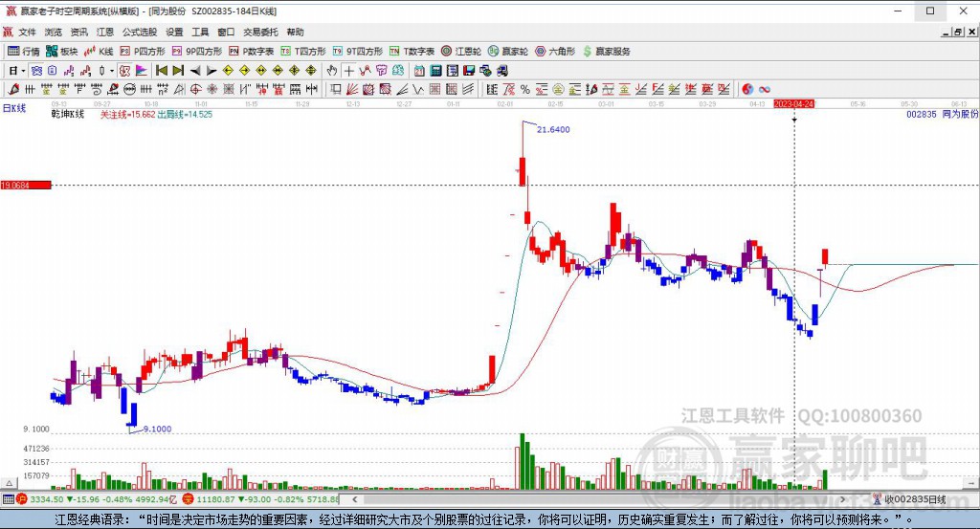Viewport: 980px width, 529px height.
Task: Click the scroll-up triangle left of volume panel
Action: pyautogui.click(x=9, y=483)
